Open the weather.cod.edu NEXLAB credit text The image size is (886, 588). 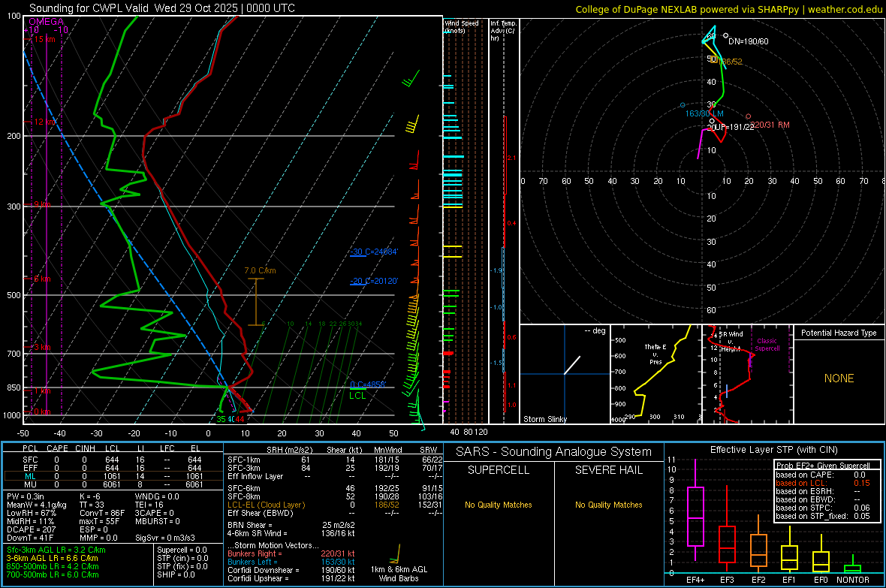[x=729, y=9]
